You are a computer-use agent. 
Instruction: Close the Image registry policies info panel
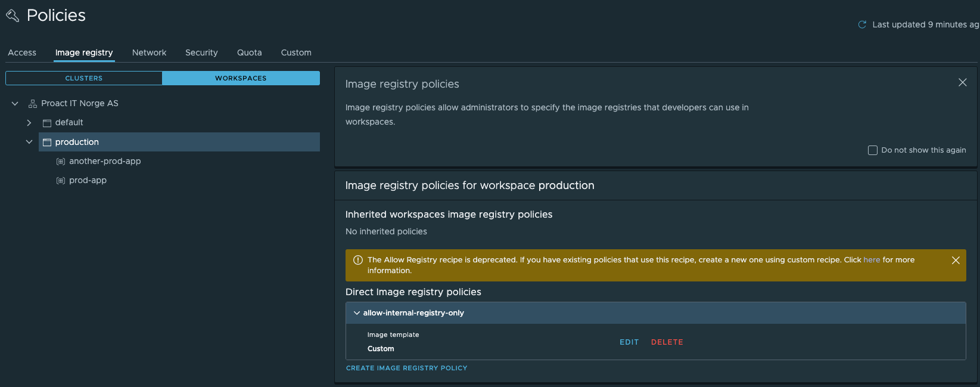tap(963, 82)
